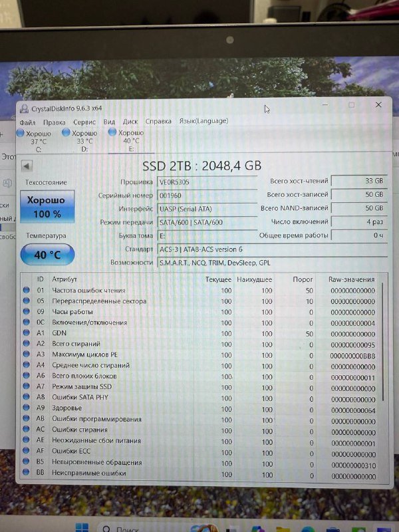Click raw value 000000000064 in Здоровье row
The image size is (399, 532).
click(x=353, y=410)
